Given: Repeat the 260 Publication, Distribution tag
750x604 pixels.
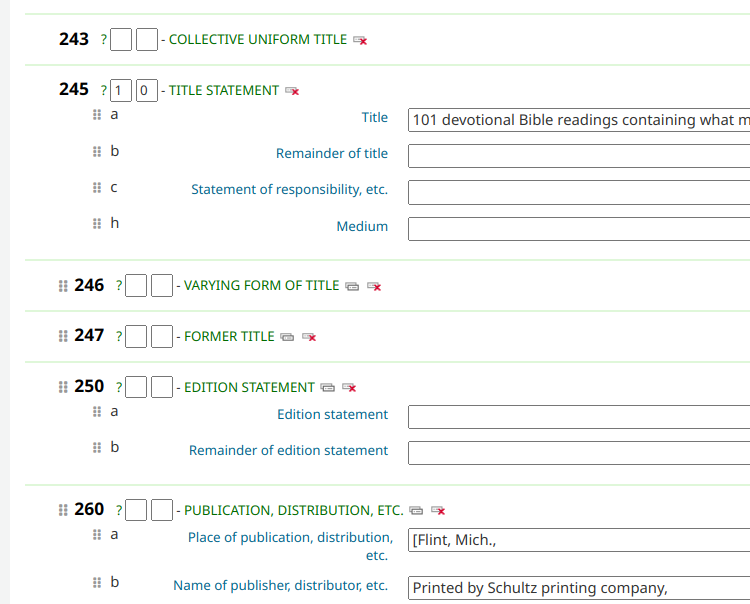Looking at the screenshot, I should click(416, 510).
